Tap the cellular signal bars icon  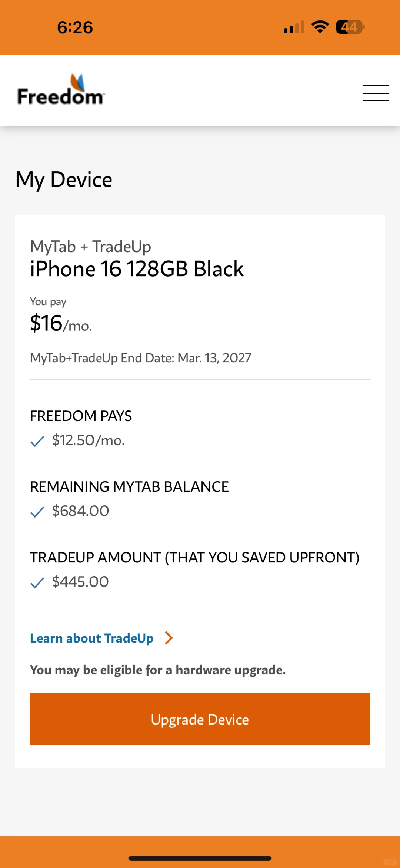pyautogui.click(x=294, y=27)
